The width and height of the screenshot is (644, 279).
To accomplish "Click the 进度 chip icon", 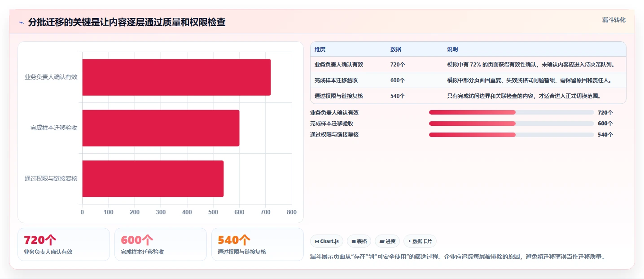I will [382, 241].
